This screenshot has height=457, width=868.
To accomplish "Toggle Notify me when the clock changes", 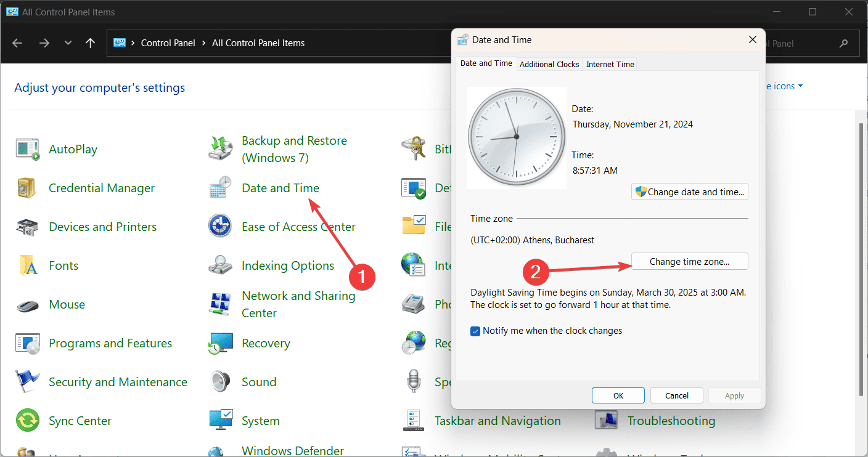I will tap(475, 331).
